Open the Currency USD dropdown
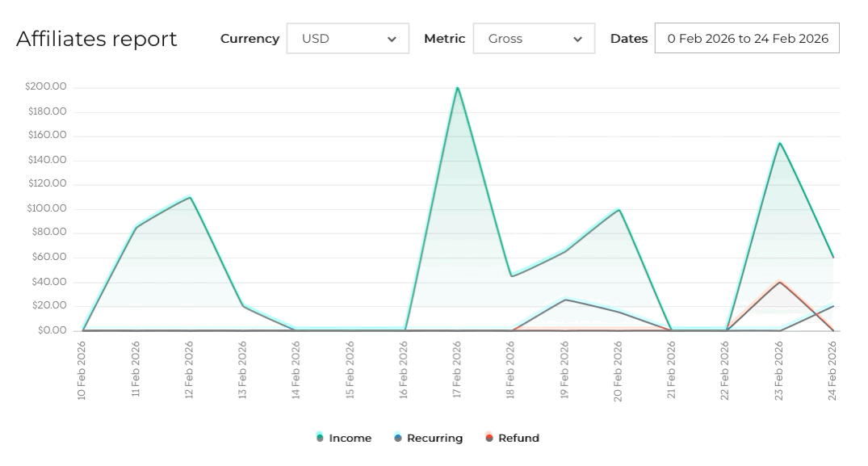This screenshot has width=868, height=466. [344, 39]
